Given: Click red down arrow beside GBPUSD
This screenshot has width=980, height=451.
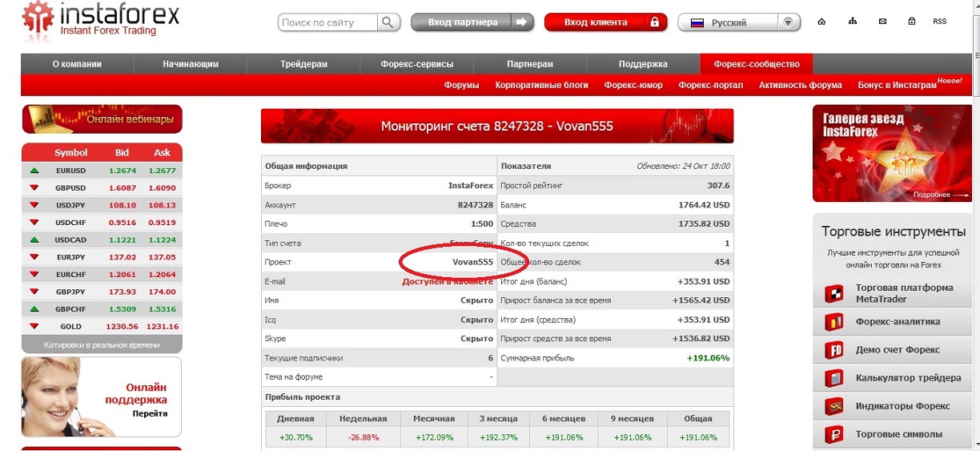Looking at the screenshot, I should [x=34, y=188].
